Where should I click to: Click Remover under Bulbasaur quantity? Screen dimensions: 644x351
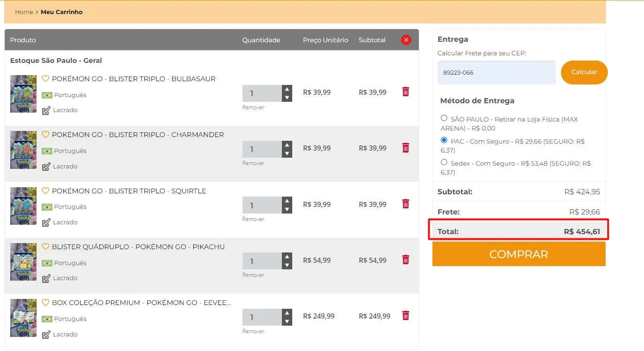pyautogui.click(x=253, y=107)
